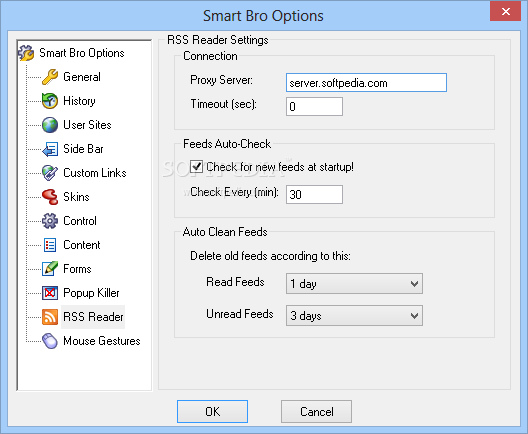528x434 pixels.
Task: Open Mouse Gestures settings
Action: click(x=102, y=341)
